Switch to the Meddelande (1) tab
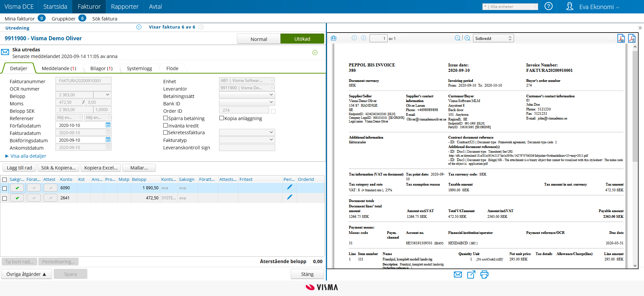The width and height of the screenshot is (644, 296). pyautogui.click(x=59, y=68)
